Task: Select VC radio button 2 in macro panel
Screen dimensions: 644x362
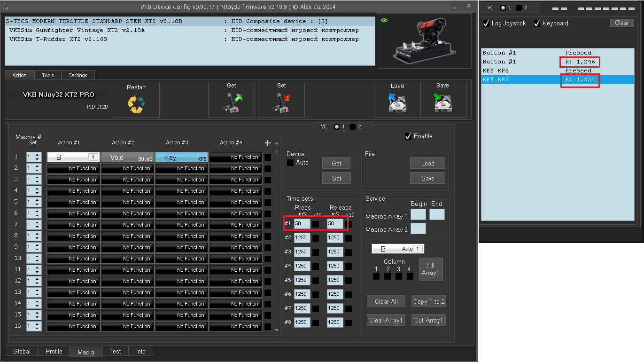Action: (353, 127)
